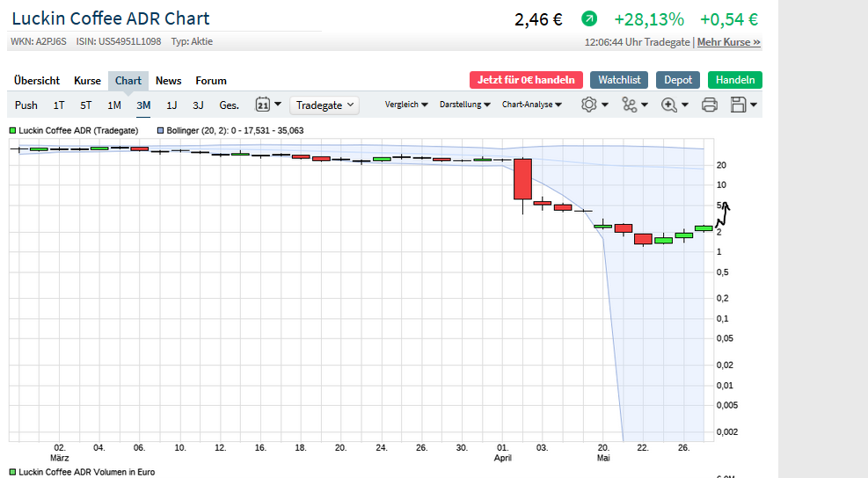Click Jetzt für 0€ handeln button
This screenshot has width=868, height=478.
coord(526,80)
